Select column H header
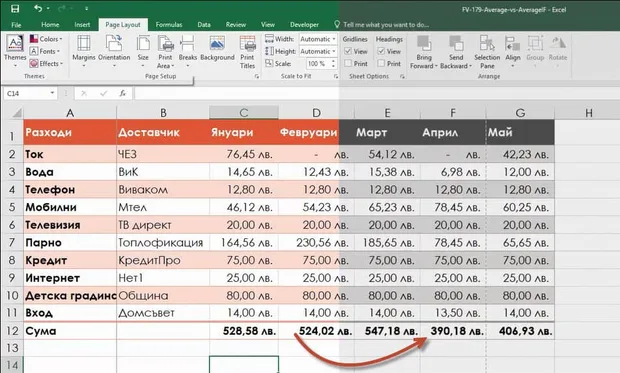Image resolution: width=620 pixels, height=373 pixels. tap(588, 113)
